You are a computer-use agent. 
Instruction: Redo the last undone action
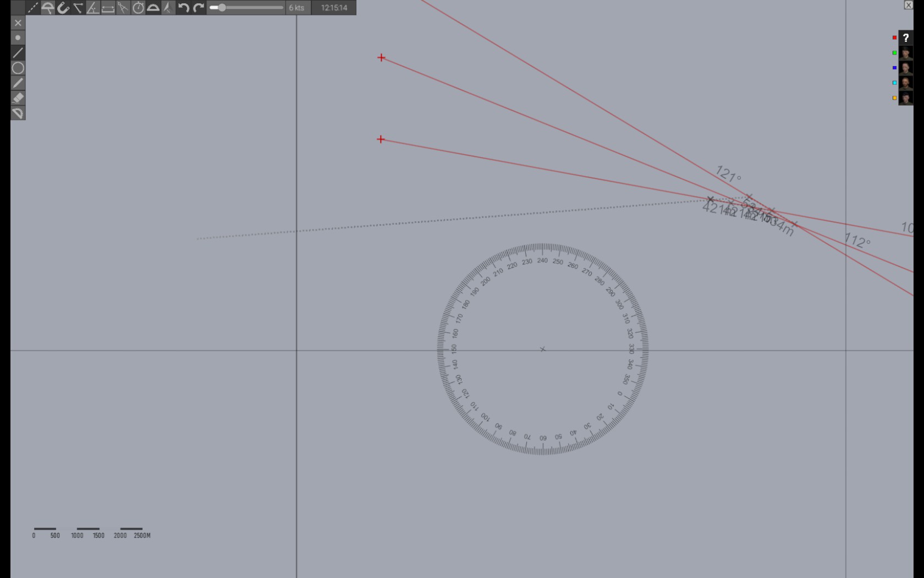coord(198,8)
